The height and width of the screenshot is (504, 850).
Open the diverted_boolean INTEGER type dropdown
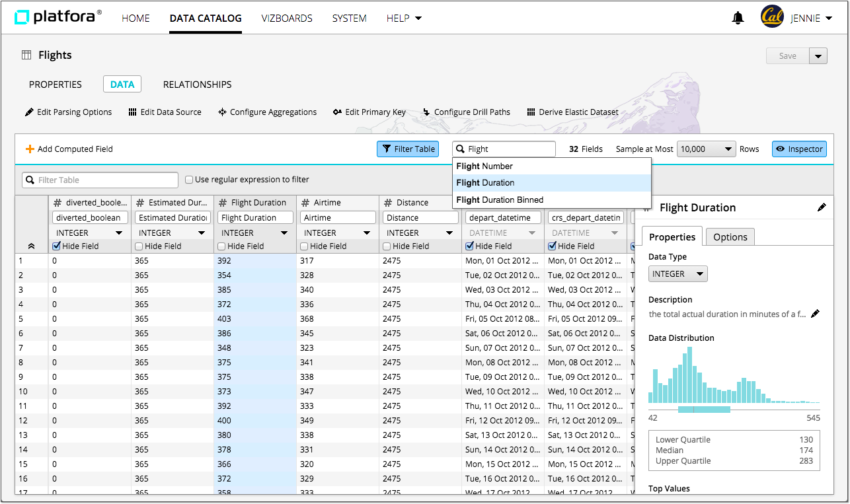pos(89,233)
